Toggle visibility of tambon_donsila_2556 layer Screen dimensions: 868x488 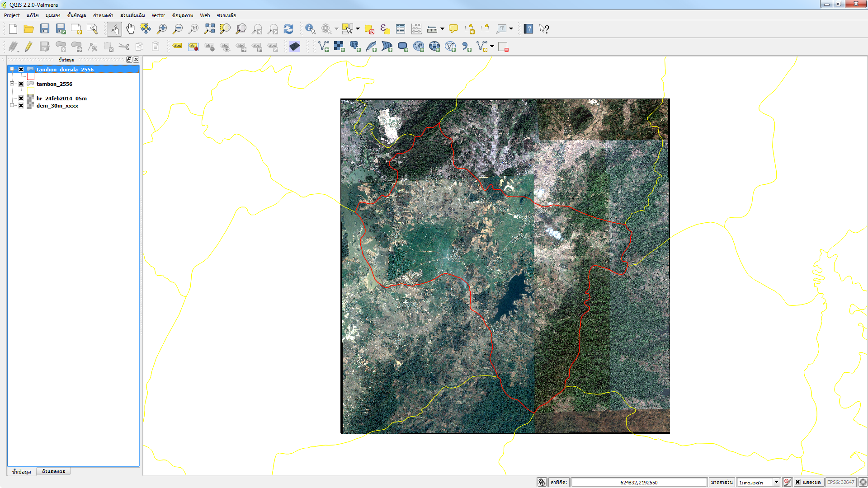pos(21,69)
